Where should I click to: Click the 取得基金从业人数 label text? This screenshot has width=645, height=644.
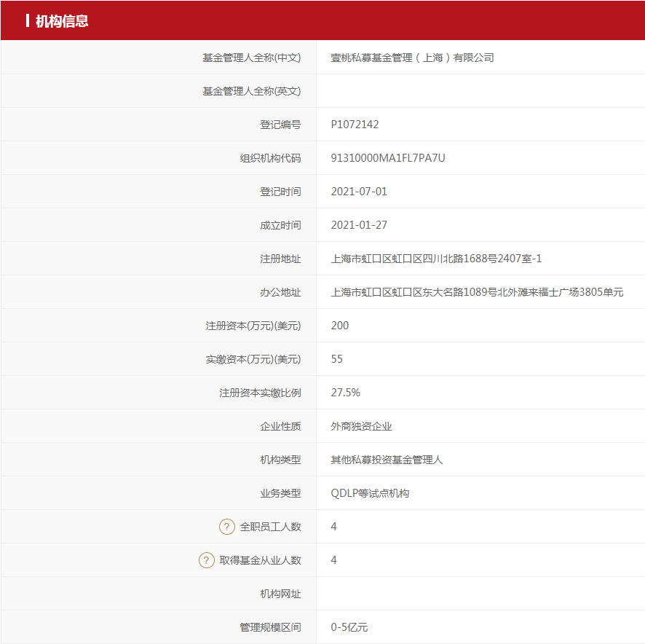(260, 560)
